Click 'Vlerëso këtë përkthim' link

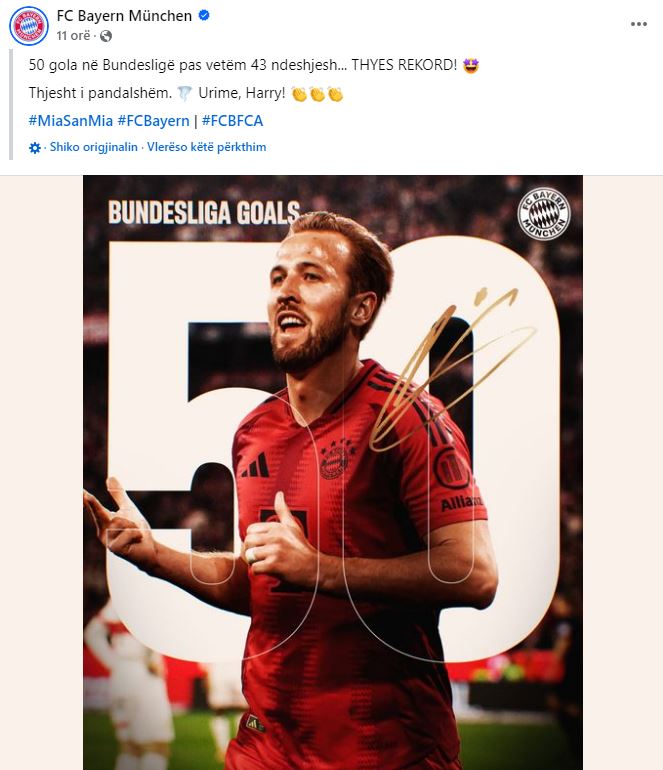[207, 147]
